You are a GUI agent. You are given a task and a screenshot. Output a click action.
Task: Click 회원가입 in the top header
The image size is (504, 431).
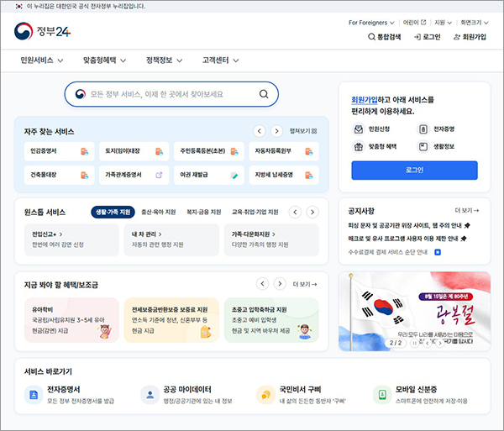coord(470,37)
